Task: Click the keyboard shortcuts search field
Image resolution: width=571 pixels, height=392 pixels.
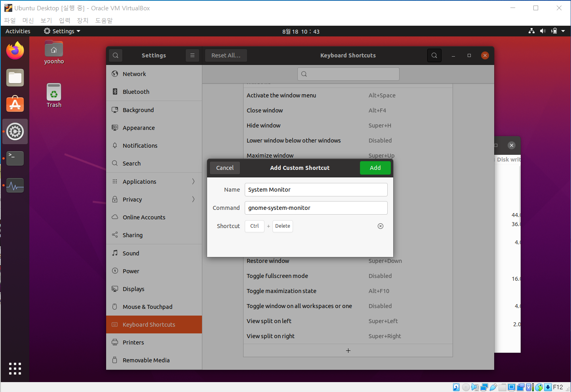Action: 348,74
